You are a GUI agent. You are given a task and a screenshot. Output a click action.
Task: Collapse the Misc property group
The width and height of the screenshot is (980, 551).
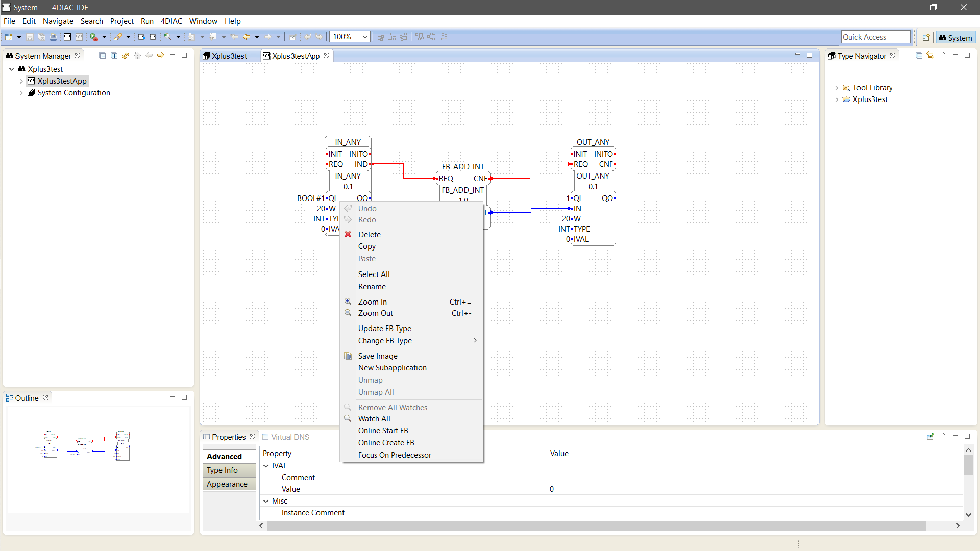pyautogui.click(x=266, y=501)
